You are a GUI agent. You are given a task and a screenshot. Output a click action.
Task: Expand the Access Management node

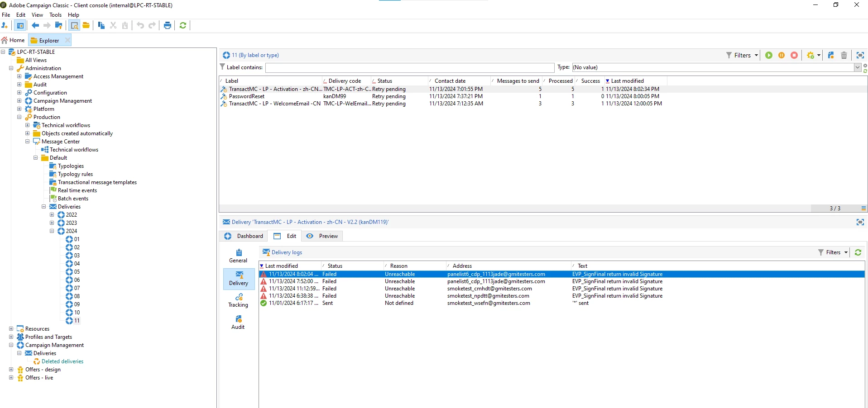19,76
